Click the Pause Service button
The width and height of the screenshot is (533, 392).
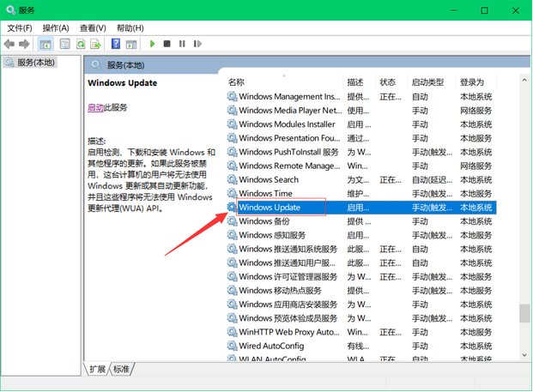pos(182,44)
